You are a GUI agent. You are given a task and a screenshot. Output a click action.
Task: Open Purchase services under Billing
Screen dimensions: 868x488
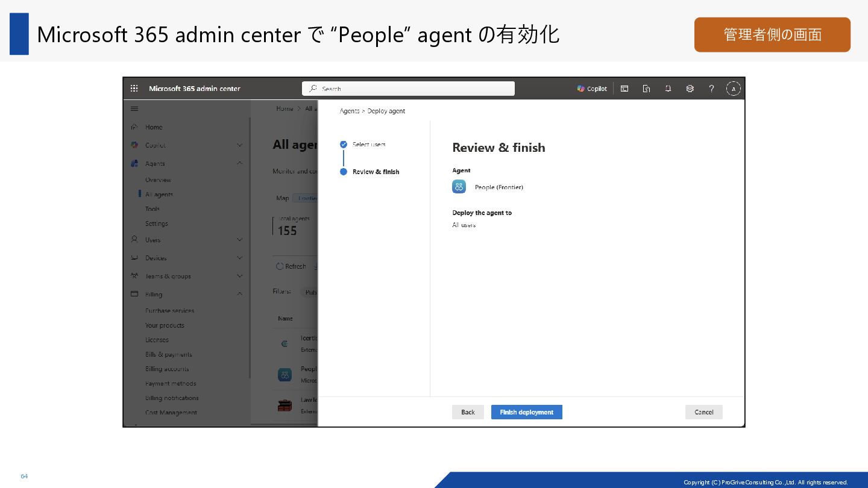click(x=169, y=311)
